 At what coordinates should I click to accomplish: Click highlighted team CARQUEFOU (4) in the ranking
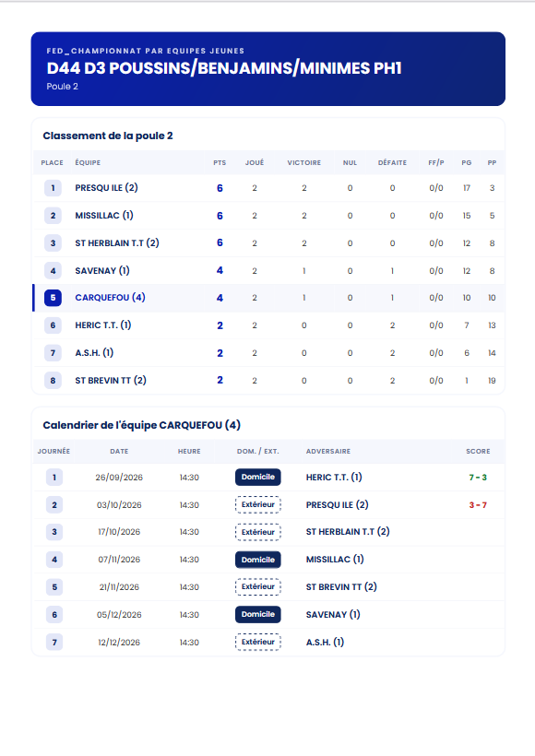[110, 298]
